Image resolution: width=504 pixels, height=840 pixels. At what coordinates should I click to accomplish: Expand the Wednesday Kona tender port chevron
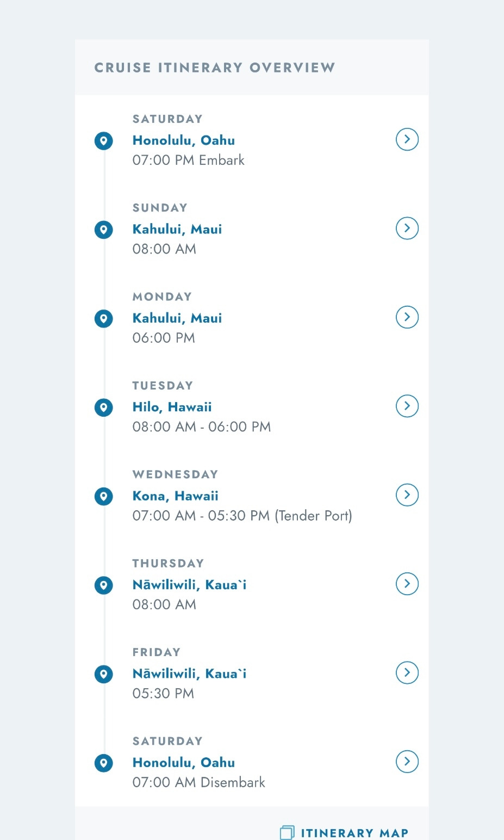pyautogui.click(x=407, y=495)
